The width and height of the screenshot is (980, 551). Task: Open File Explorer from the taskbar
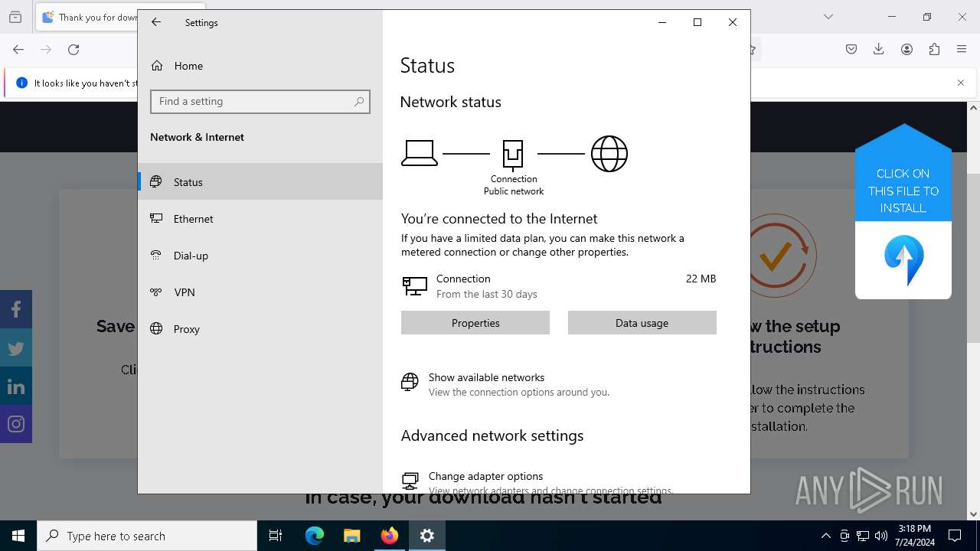tap(351, 536)
